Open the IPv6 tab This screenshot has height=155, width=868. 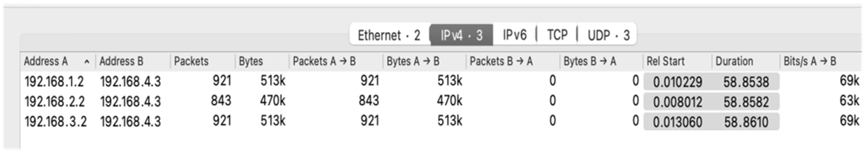point(514,35)
